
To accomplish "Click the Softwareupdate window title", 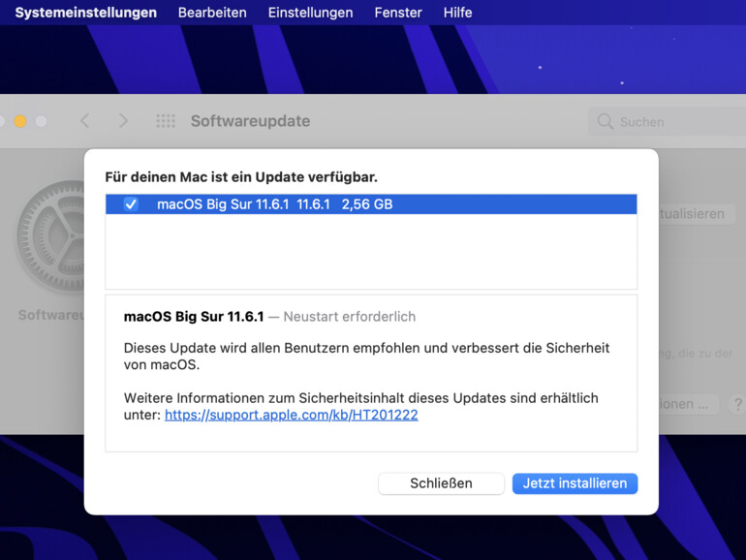I will coord(250,121).
